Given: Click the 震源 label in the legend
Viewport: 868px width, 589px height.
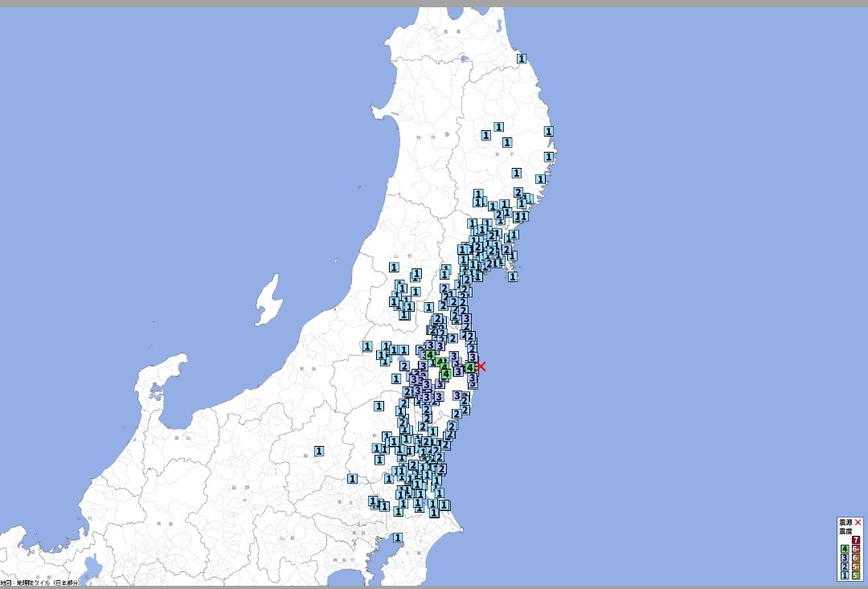Looking at the screenshot, I should coord(845,522).
